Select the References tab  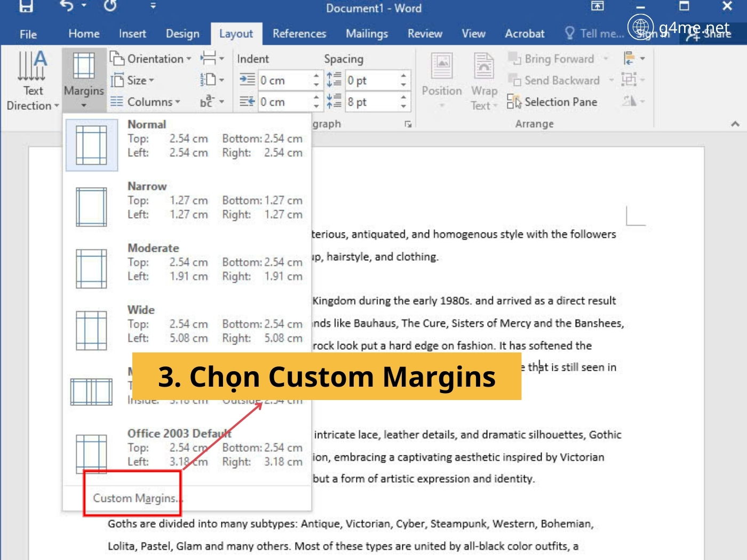[x=299, y=34]
